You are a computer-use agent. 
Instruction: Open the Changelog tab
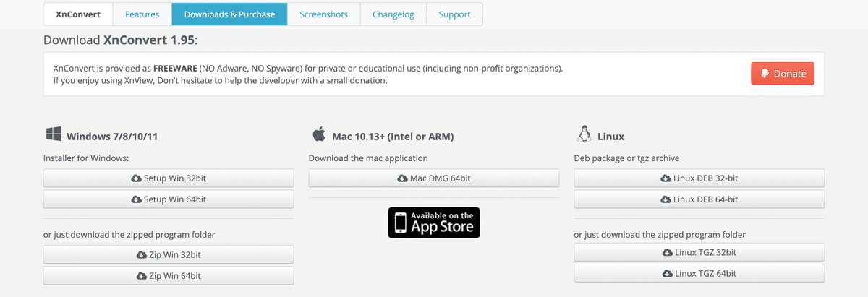(x=393, y=14)
